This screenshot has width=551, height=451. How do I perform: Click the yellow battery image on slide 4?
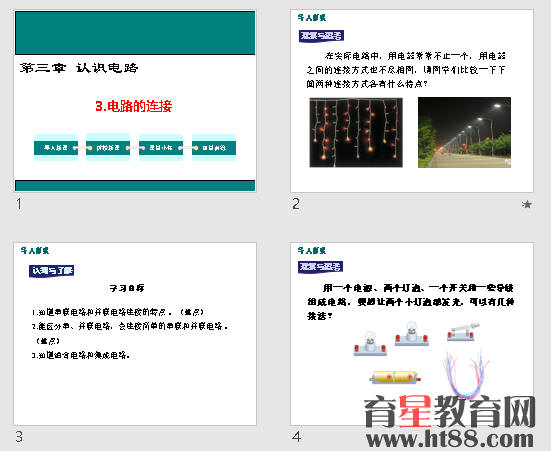[x=395, y=377]
